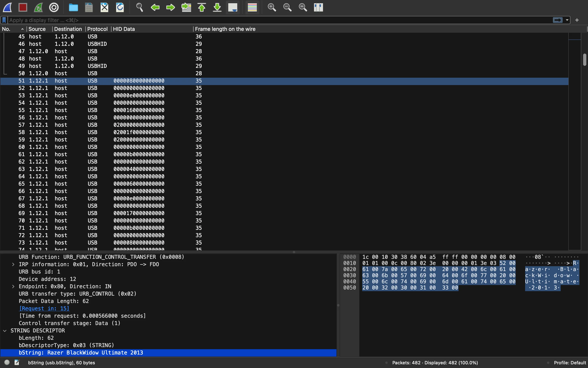Collapse STRING DESCRIPTOR section

tap(5, 331)
